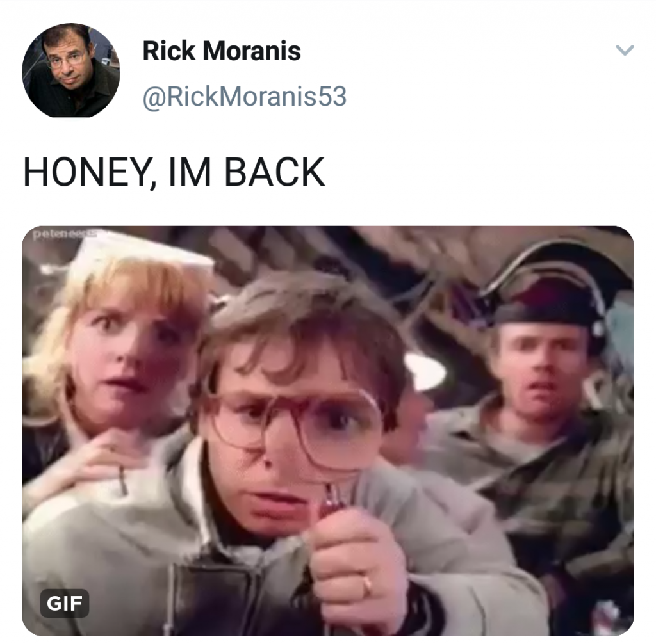Open the circular profile avatar photo
The image size is (656, 644).
pos(71,70)
